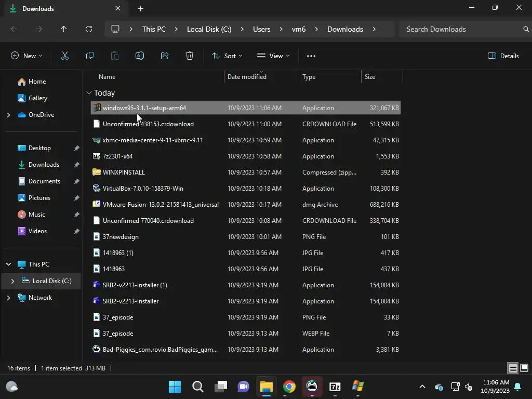
Task: Open taskbar Search
Action: 198,387
